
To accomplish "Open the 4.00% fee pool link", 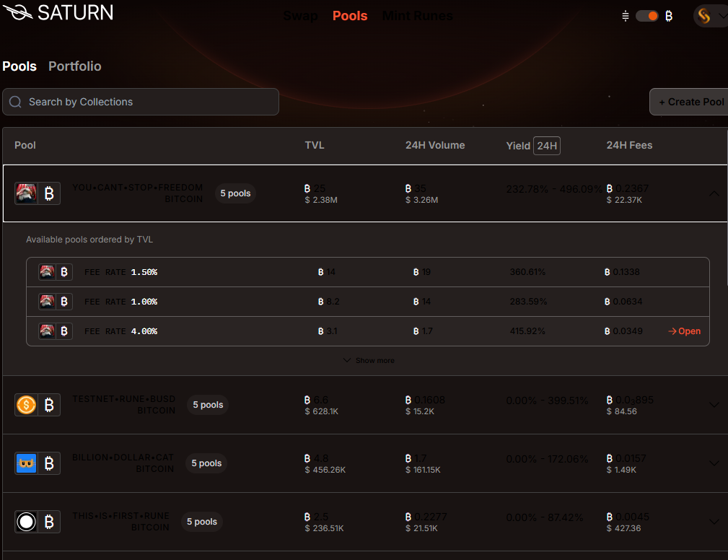I will tap(685, 331).
